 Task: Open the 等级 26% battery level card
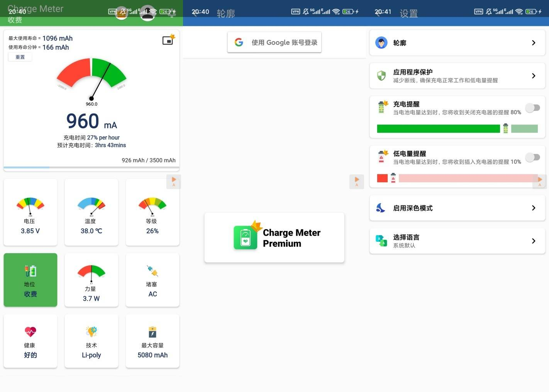point(152,212)
